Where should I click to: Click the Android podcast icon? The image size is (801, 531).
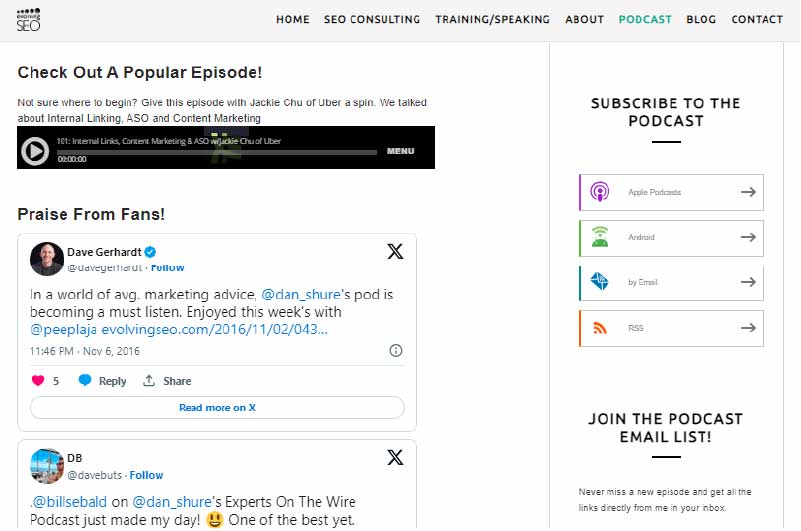tap(600, 237)
